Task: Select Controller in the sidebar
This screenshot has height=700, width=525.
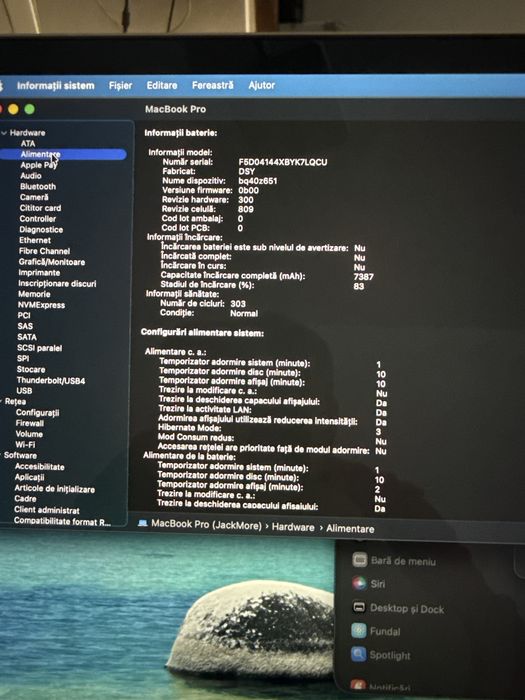Action: point(38,219)
